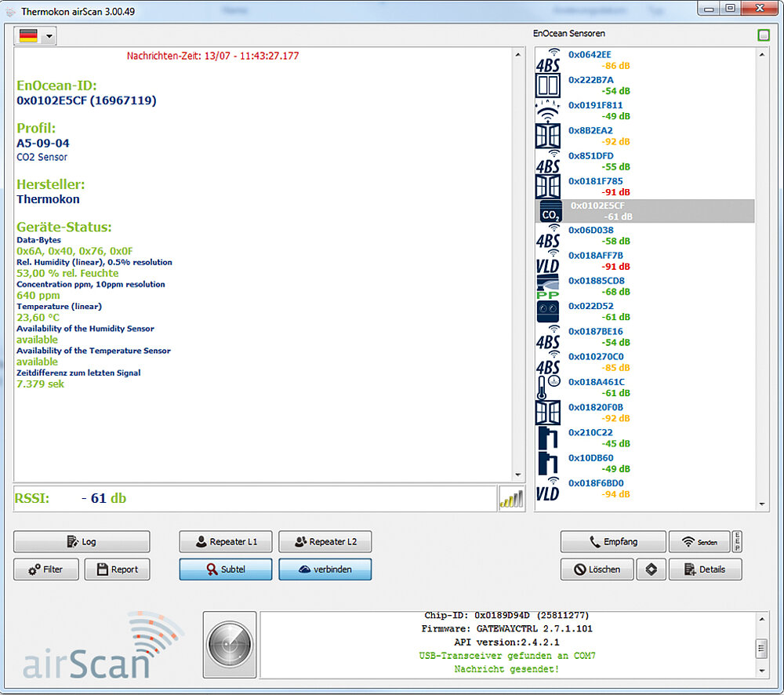
Task: Click the sensor list scroll-down arrow
Action: [762, 504]
